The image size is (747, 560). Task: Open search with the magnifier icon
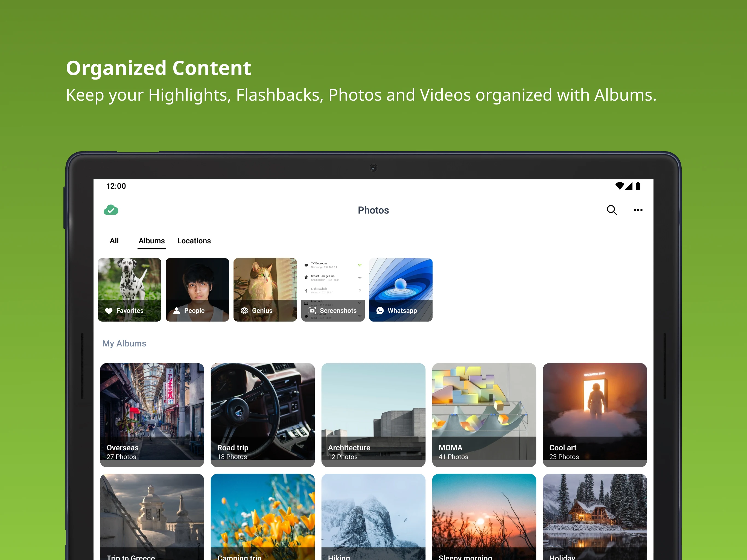point(612,210)
